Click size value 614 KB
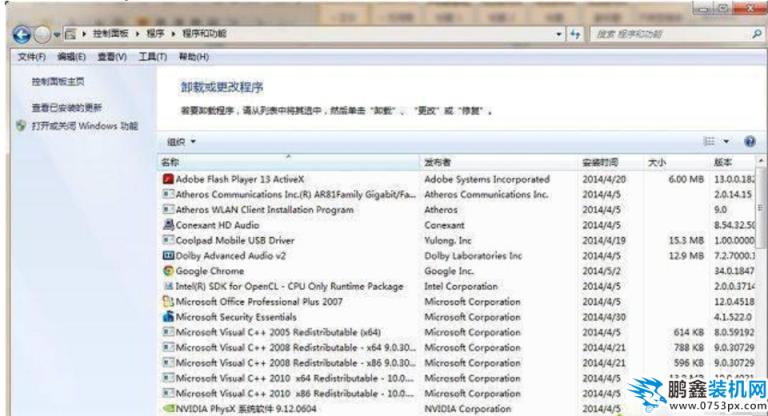768x416 pixels. click(689, 332)
